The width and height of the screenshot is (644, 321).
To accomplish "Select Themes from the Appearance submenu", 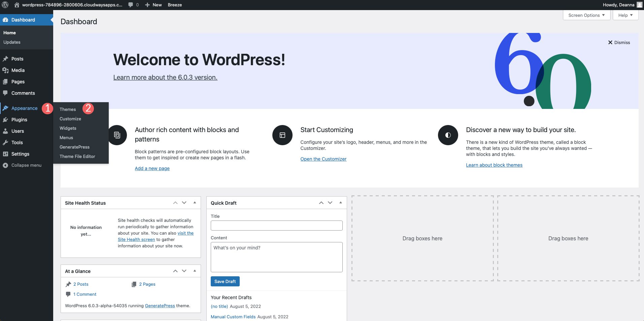I will coord(67,109).
